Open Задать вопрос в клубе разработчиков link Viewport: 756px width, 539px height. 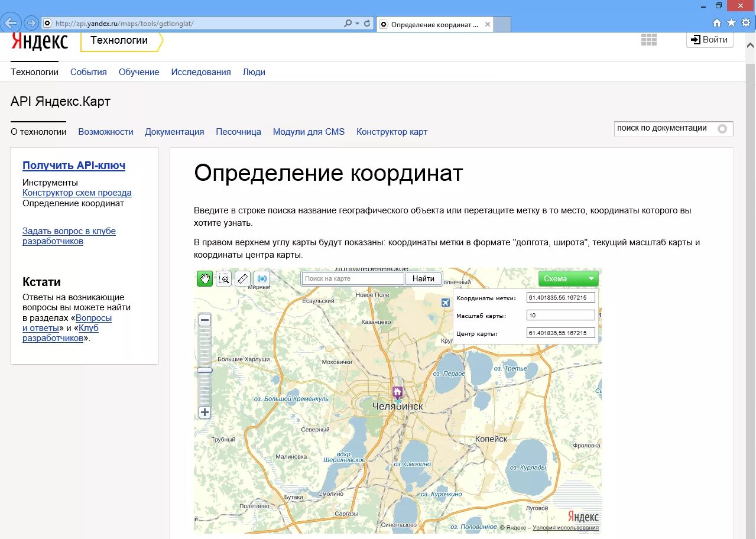pos(69,236)
